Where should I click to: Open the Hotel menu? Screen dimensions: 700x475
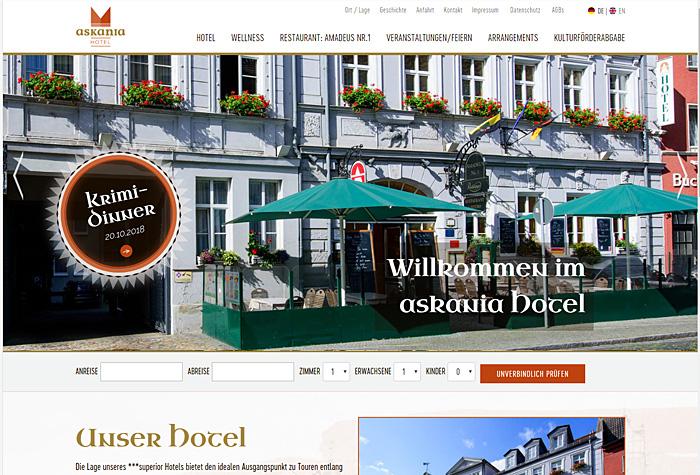tap(206, 38)
